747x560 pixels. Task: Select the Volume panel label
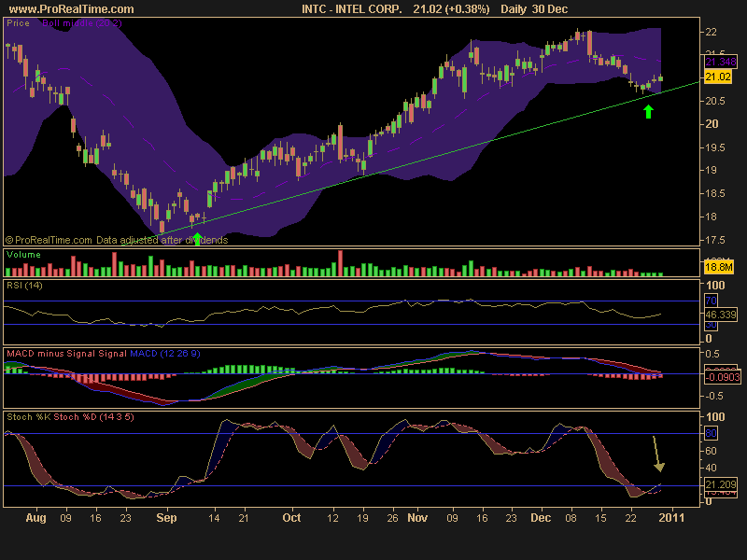click(24, 254)
